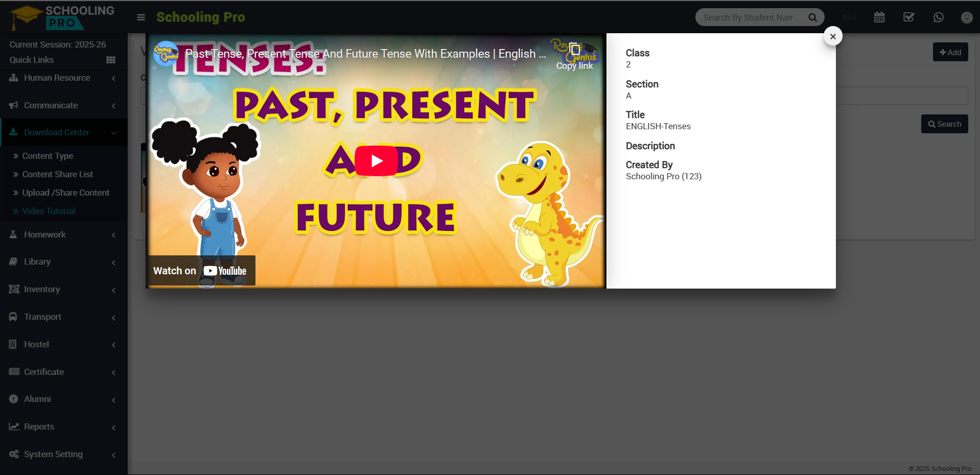Expand Alumni chevron
The image size is (980, 475).
click(113, 400)
